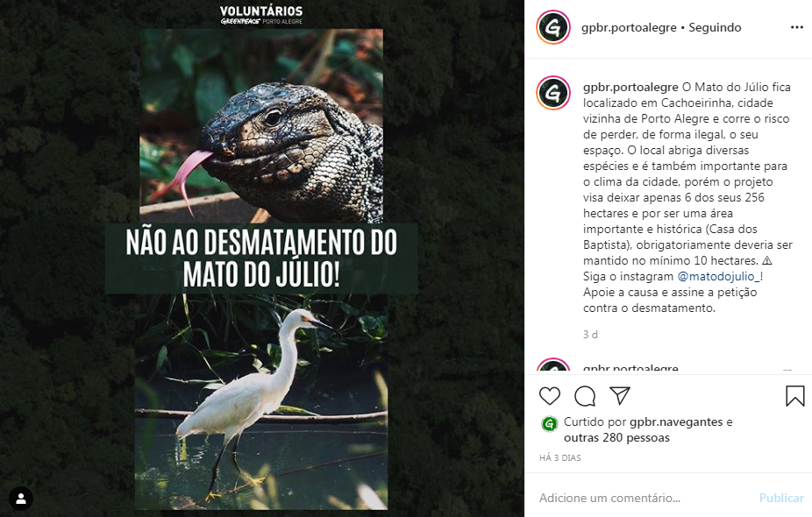
Task: Like the post with the heart icon
Action: [x=550, y=396]
